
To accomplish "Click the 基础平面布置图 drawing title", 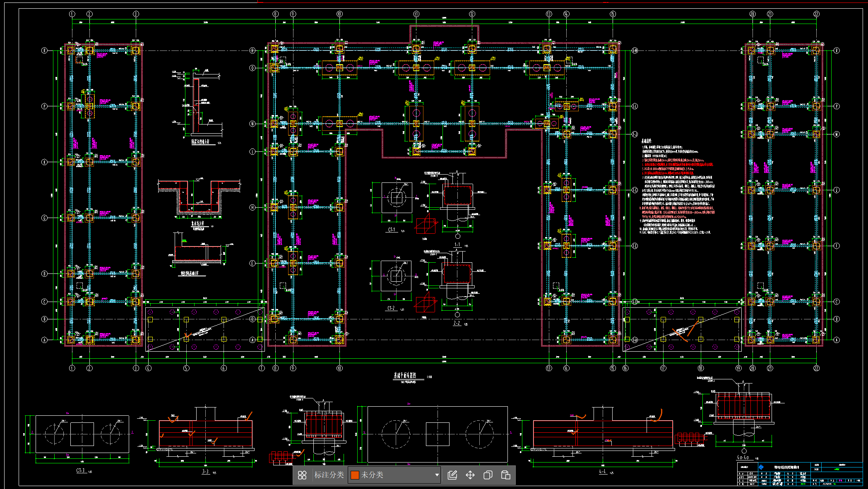I will [x=405, y=376].
